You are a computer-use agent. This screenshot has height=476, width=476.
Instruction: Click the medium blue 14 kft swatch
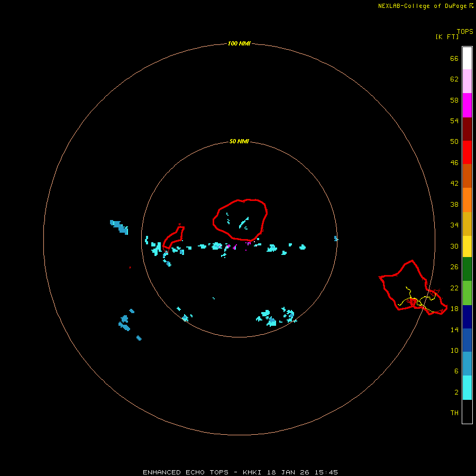[467, 340]
